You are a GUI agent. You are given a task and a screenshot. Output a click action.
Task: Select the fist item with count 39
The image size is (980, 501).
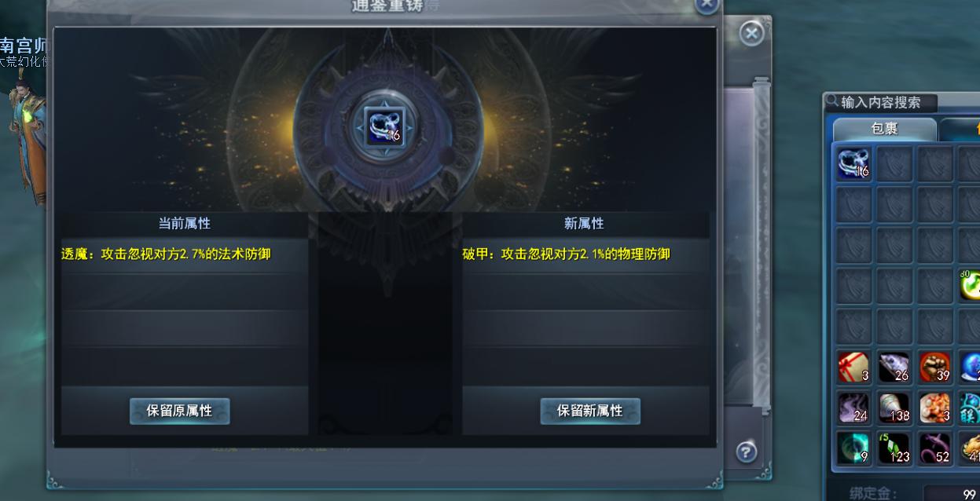pyautogui.click(x=935, y=367)
